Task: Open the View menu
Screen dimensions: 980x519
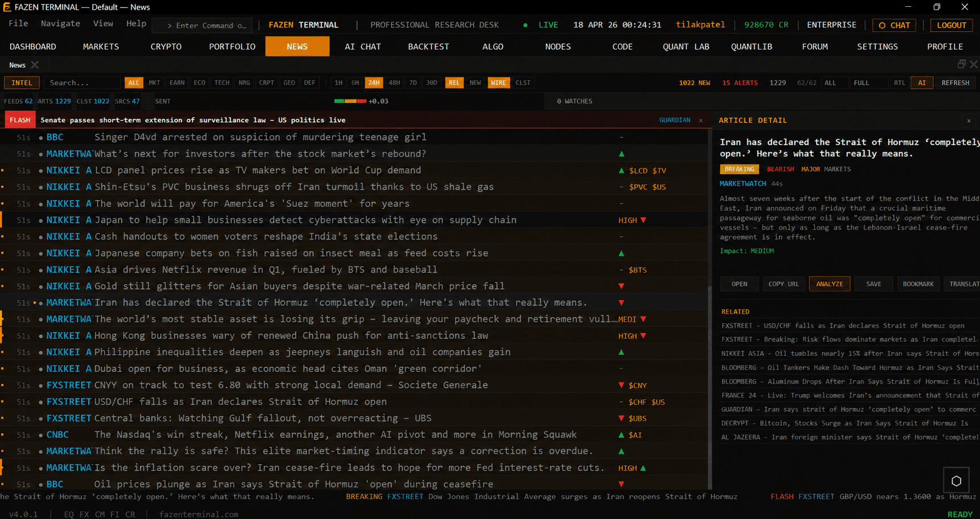Action: click(x=103, y=24)
